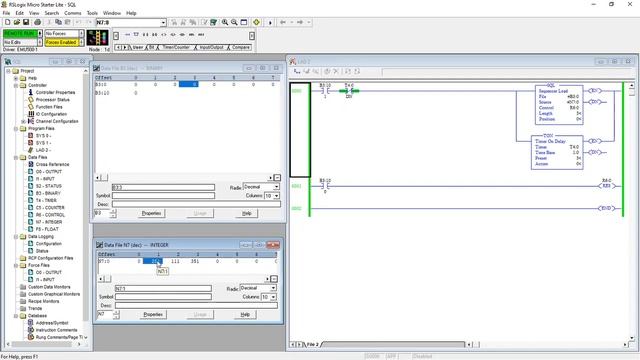This screenshot has height=360, width=640.
Task: Click Properties button in N7 data file window
Action: pyautogui.click(x=153, y=314)
